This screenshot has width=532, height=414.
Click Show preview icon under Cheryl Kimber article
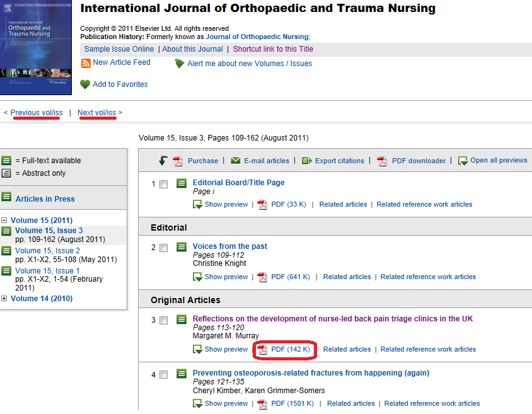coord(197,403)
